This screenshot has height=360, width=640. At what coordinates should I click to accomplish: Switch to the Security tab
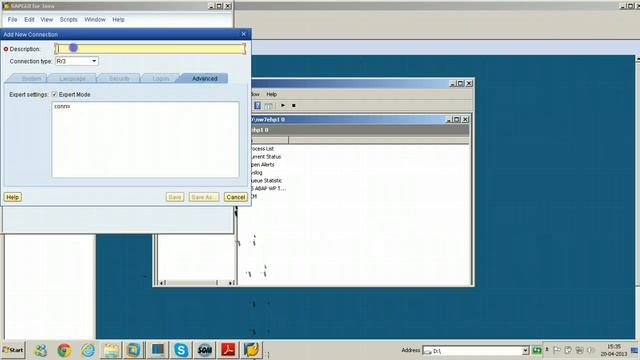point(119,78)
